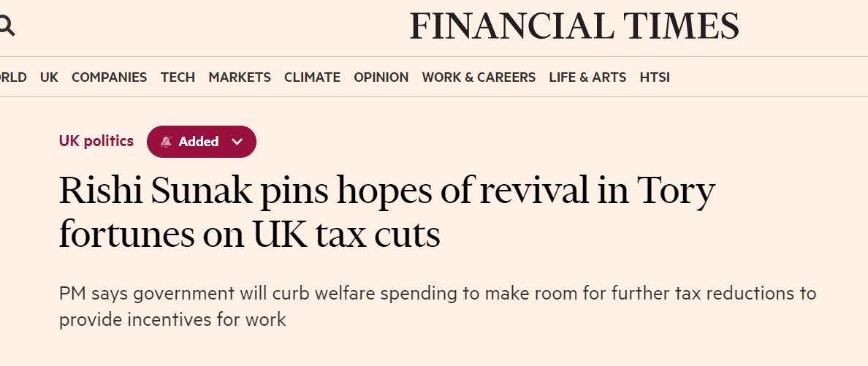
Task: Toggle the Added topic button off
Action: 198,142
